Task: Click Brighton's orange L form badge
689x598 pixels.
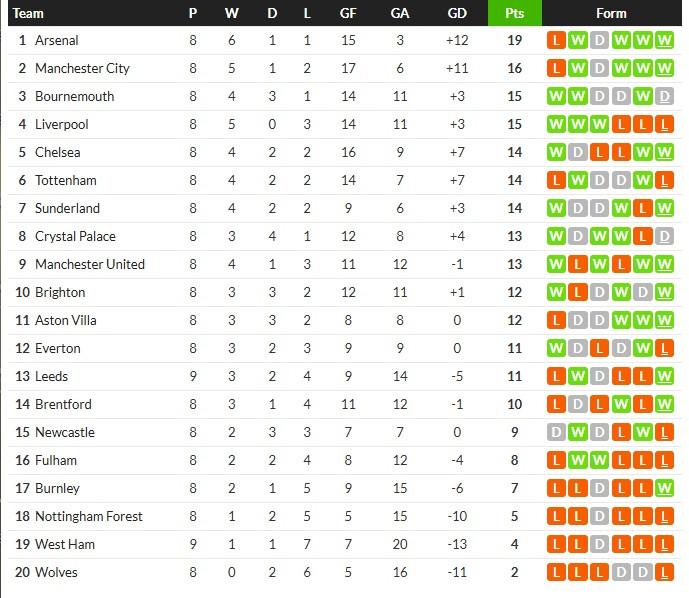Action: point(578,292)
